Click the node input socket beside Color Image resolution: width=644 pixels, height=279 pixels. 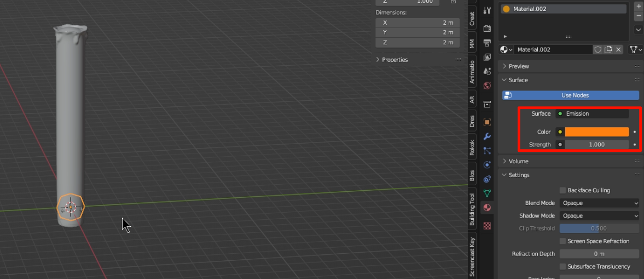[560, 132]
